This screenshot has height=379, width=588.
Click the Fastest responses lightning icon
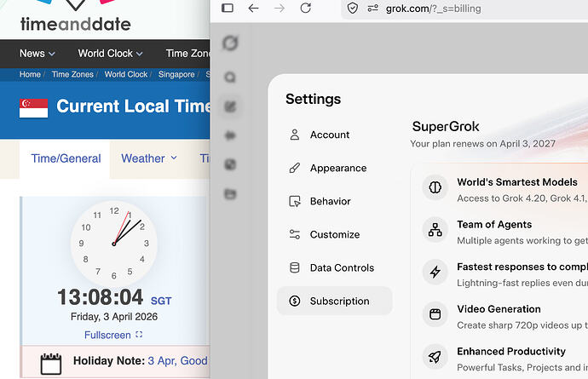click(435, 272)
